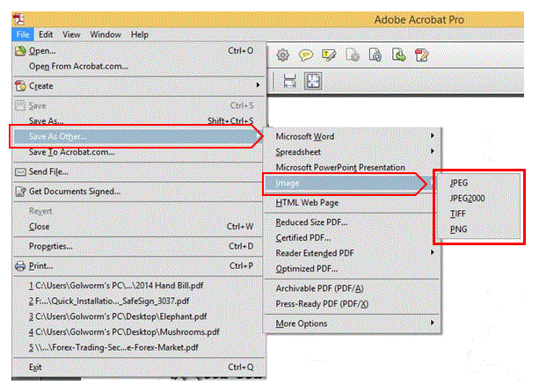
Task: Open the Window menu
Action: pos(106,34)
